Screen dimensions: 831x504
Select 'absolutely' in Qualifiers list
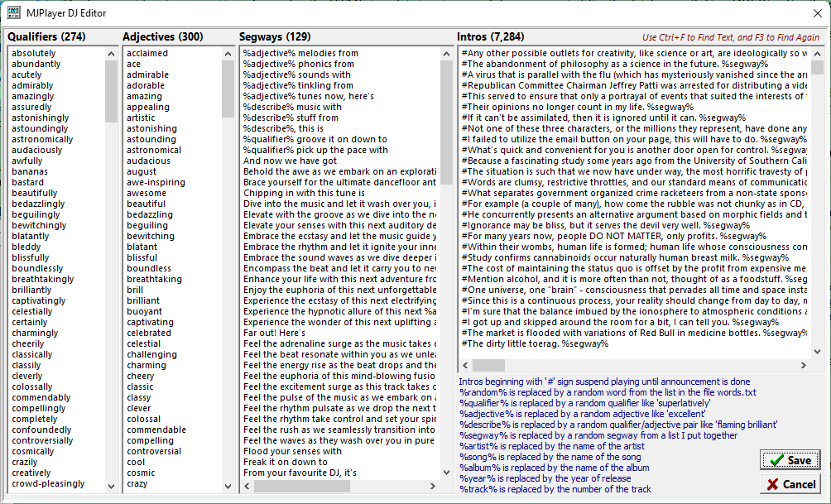click(34, 53)
